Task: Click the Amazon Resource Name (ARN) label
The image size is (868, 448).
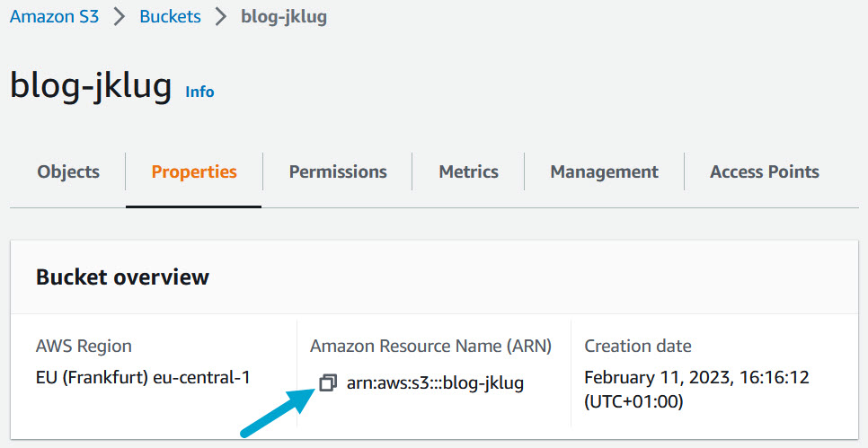Action: [430, 346]
